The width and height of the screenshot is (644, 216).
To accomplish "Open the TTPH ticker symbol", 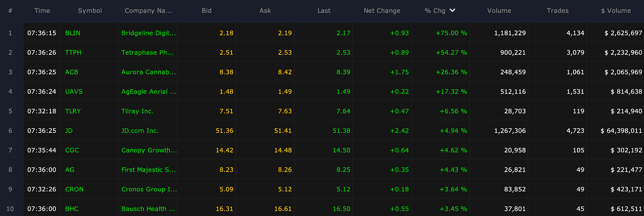I will (x=73, y=52).
